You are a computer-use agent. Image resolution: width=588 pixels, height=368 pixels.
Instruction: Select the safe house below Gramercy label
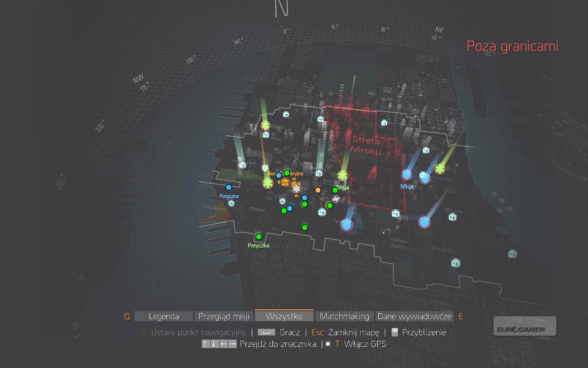point(455,262)
